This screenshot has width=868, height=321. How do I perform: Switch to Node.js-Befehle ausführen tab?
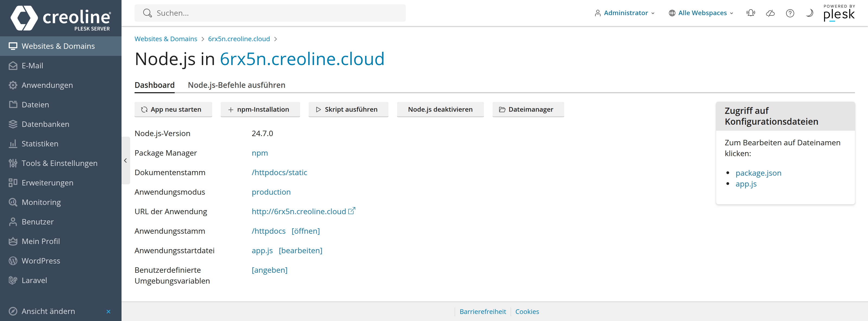click(237, 85)
